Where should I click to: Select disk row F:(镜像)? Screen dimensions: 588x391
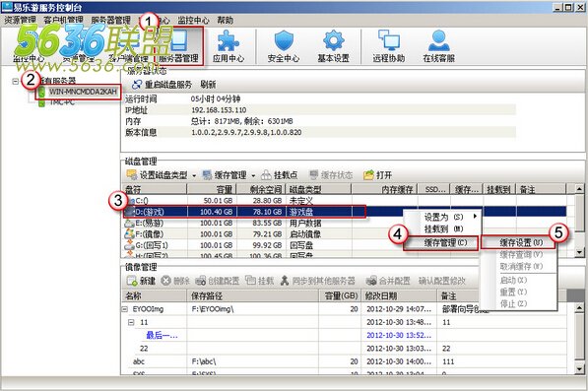tap(345, 234)
